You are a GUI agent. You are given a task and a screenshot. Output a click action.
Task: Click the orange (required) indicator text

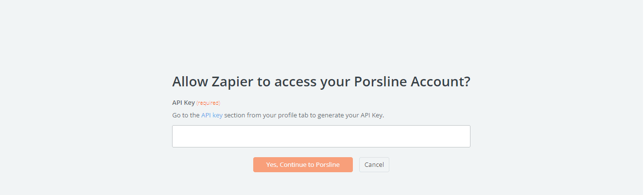(x=208, y=103)
